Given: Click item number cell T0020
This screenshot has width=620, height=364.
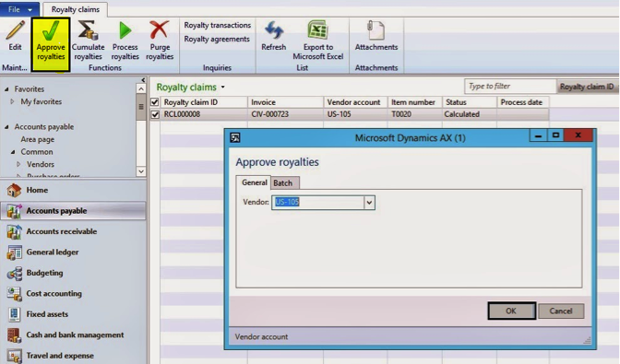Looking at the screenshot, I should [415, 114].
